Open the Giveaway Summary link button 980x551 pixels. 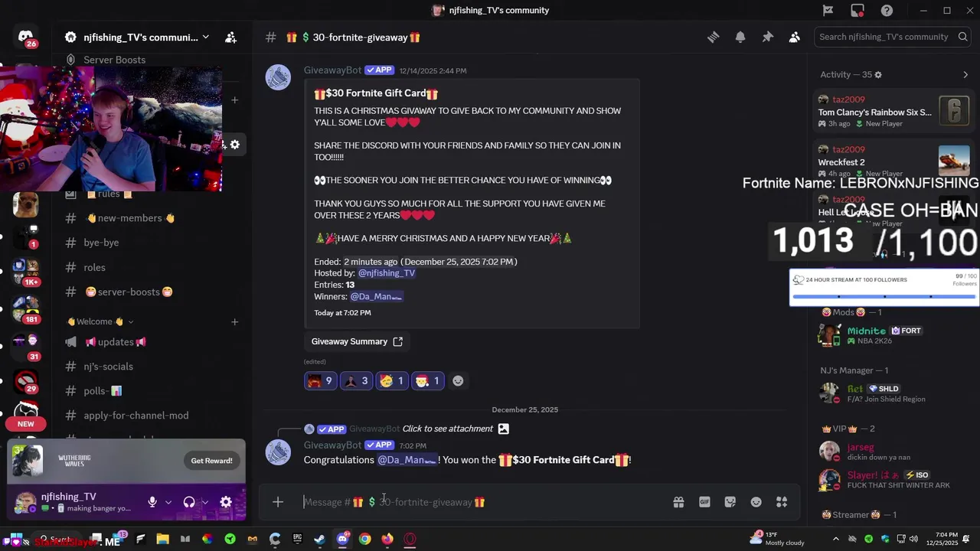(x=357, y=341)
